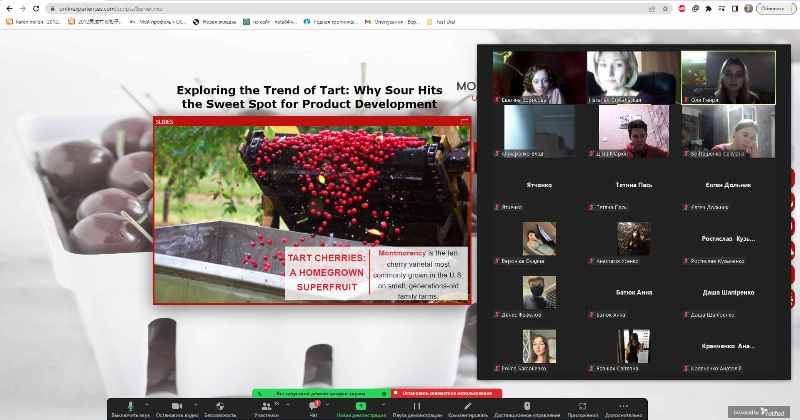Expand caret next to Participants button
The height and width of the screenshot is (420, 800).
[x=288, y=405]
